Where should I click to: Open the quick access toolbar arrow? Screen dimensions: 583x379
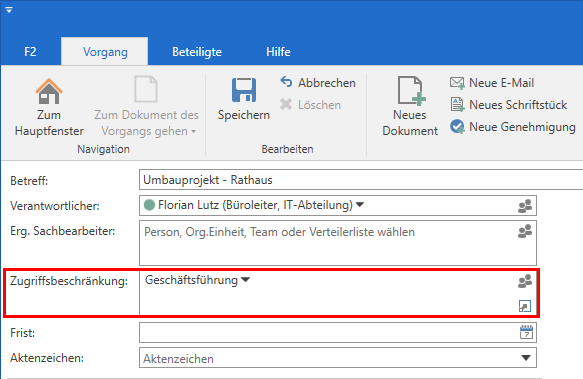[9, 10]
